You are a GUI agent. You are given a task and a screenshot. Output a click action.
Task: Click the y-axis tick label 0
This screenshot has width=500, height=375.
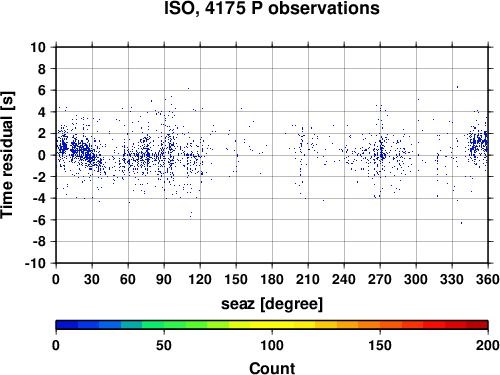42,155
